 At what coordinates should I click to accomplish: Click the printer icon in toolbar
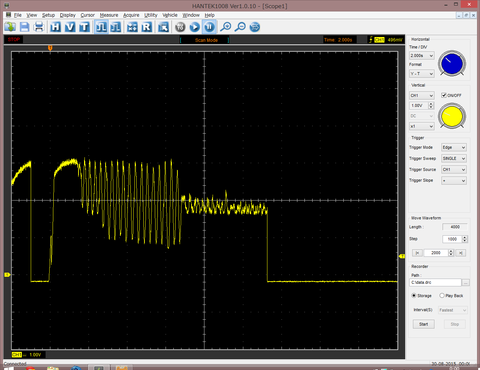click(x=39, y=27)
